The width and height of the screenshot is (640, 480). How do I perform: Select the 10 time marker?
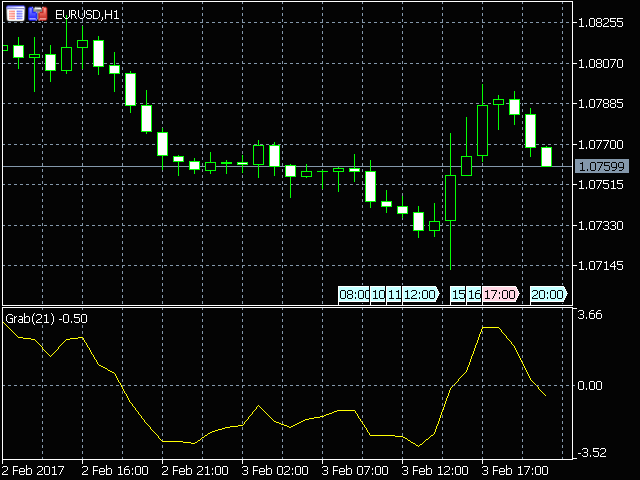click(x=378, y=294)
